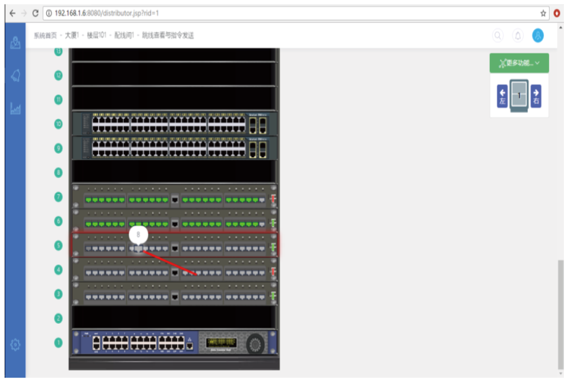This screenshot has width=572, height=392.
Task: Expand the green 更多功能 dropdown
Action: 519,63
